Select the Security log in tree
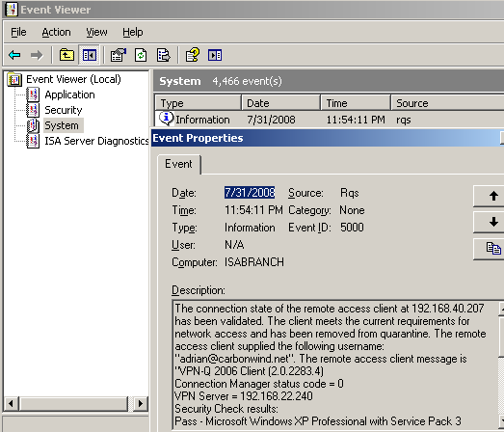Screen dimensions: 504x432 point(64,110)
